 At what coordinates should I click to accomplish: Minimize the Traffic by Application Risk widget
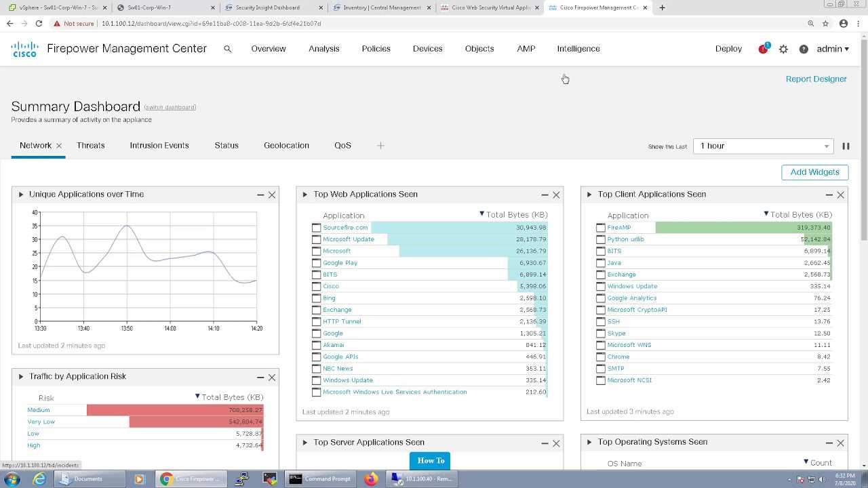260,377
